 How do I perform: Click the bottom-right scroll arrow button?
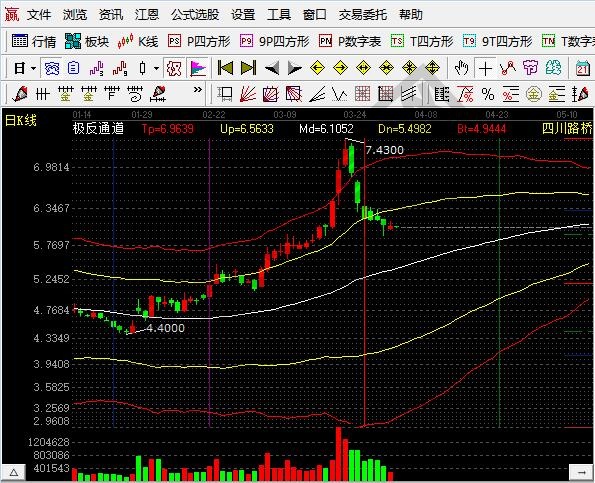coord(581,472)
